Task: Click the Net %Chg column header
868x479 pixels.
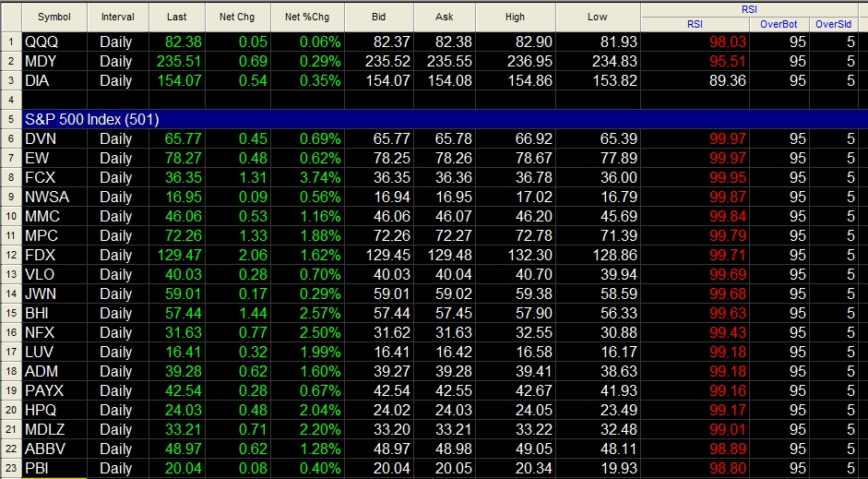Action: pos(307,18)
